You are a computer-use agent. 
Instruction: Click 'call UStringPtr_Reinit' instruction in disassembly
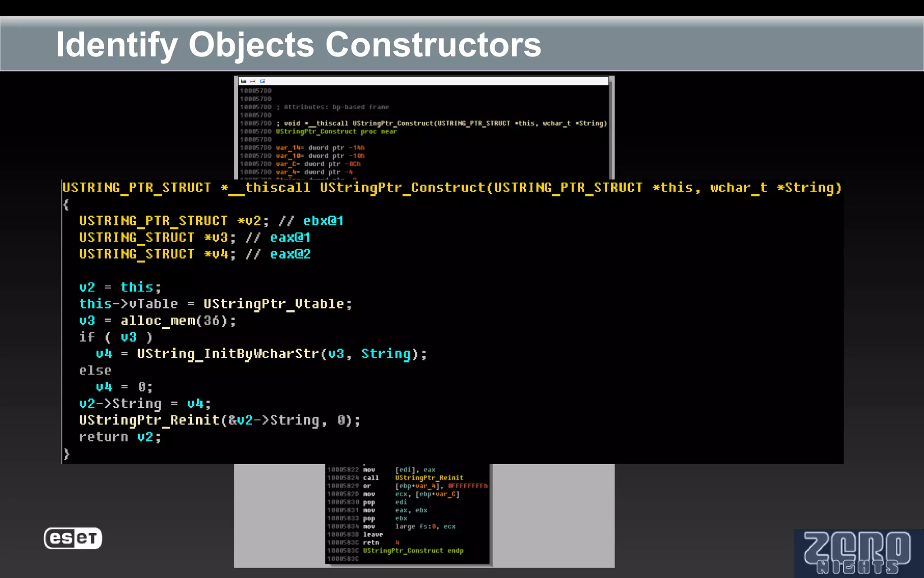(413, 478)
